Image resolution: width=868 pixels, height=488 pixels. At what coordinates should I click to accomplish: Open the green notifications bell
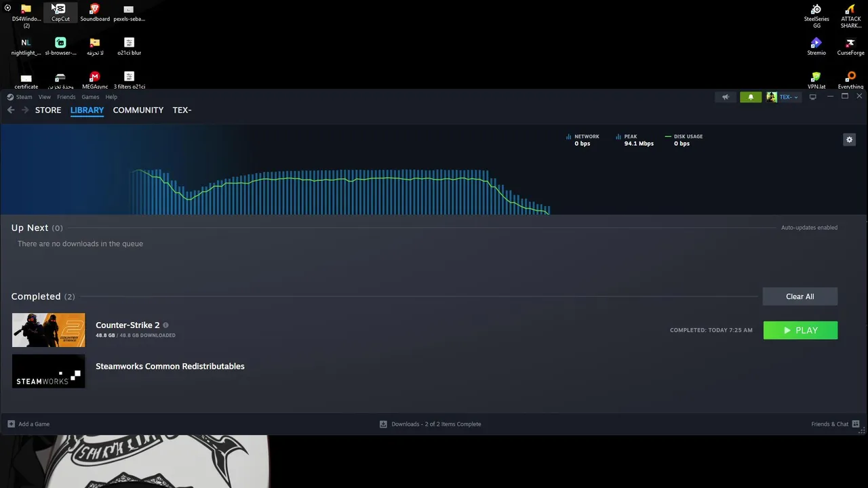(751, 97)
